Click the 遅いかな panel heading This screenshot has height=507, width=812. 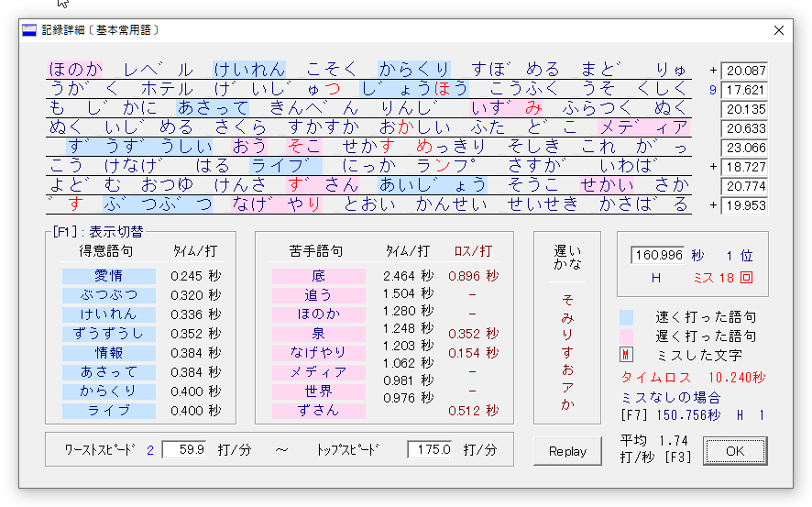(x=567, y=258)
